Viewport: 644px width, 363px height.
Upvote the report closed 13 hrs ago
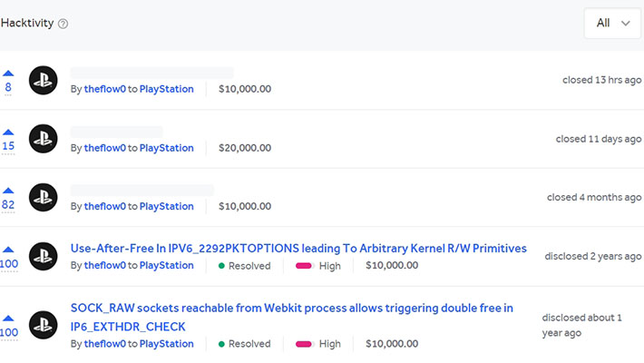tap(8, 74)
